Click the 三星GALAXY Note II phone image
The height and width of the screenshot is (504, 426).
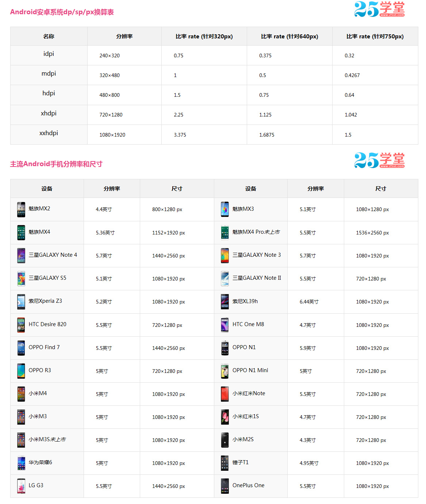tap(225, 279)
